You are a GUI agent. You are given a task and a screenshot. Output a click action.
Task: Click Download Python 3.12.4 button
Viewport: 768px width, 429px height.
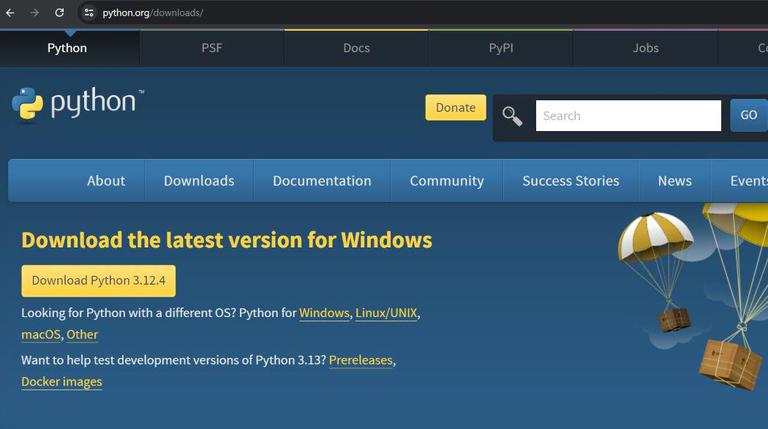(98, 281)
